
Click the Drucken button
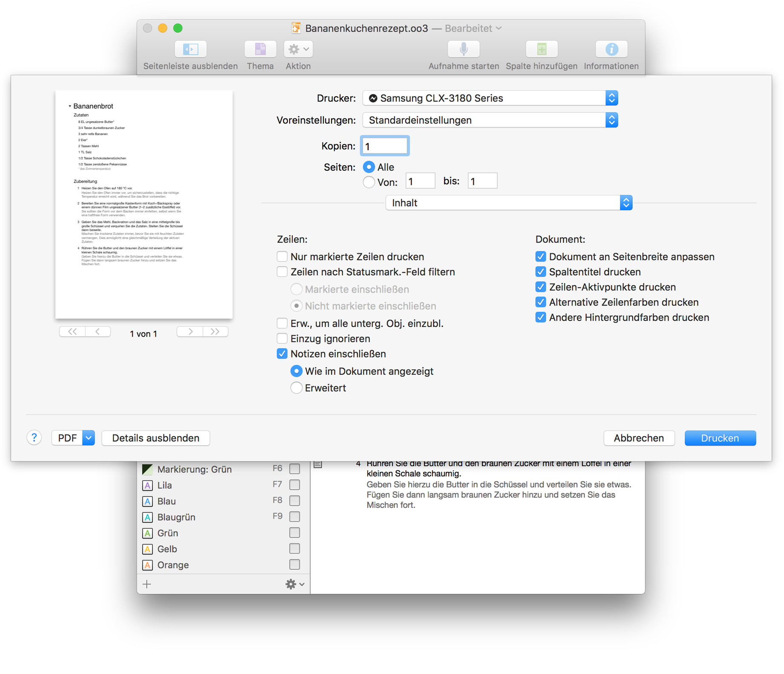(x=720, y=438)
